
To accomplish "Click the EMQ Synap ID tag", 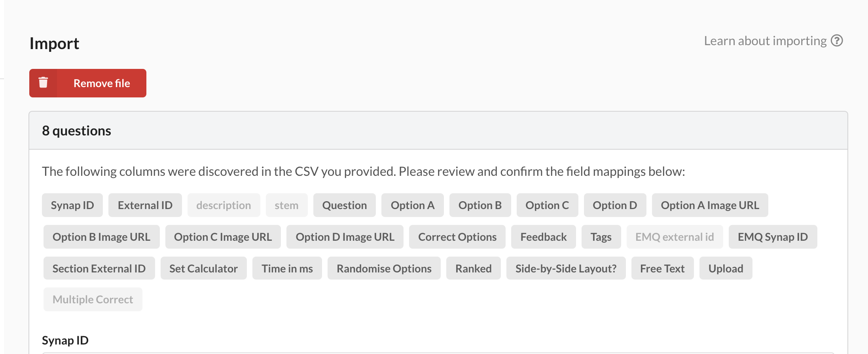I will click(773, 237).
